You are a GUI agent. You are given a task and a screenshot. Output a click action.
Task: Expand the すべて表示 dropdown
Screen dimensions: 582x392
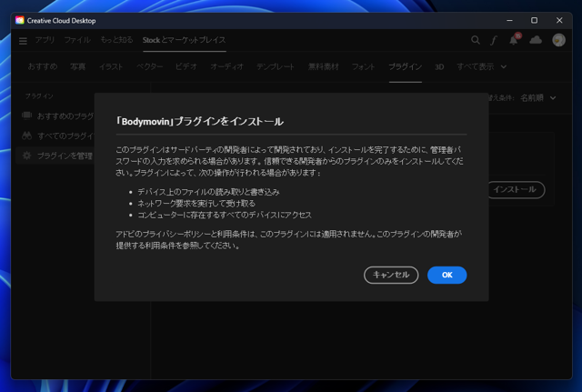(481, 66)
